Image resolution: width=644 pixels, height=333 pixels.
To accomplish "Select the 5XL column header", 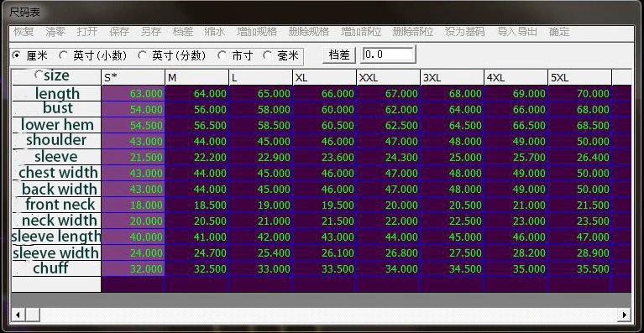I will pyautogui.click(x=580, y=77).
